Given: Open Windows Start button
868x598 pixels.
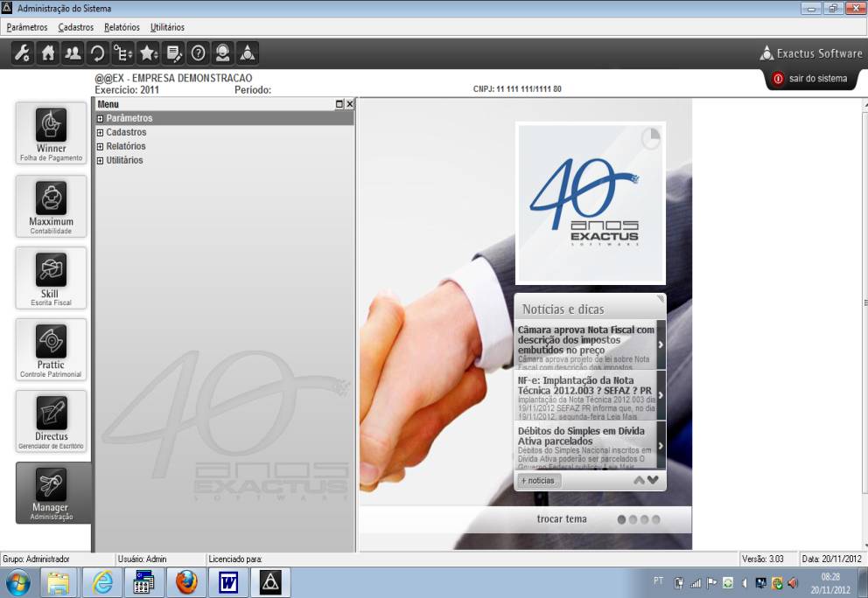Looking at the screenshot, I should [17, 582].
